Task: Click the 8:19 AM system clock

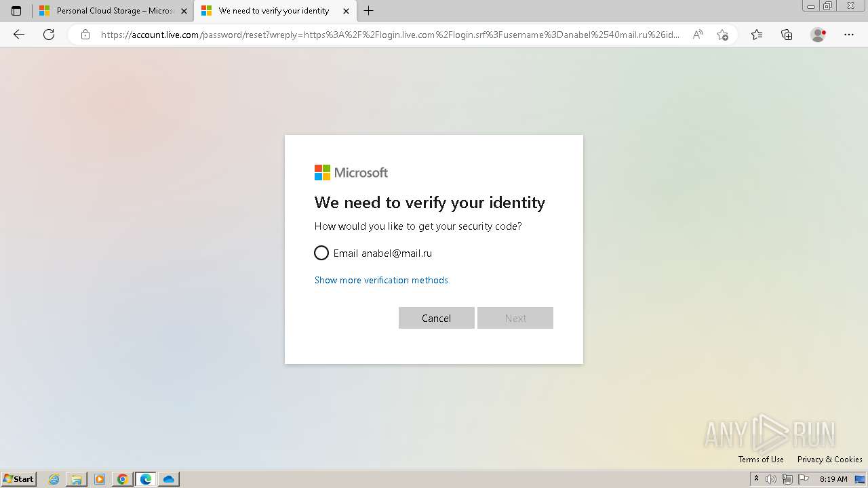Action: coord(833,479)
